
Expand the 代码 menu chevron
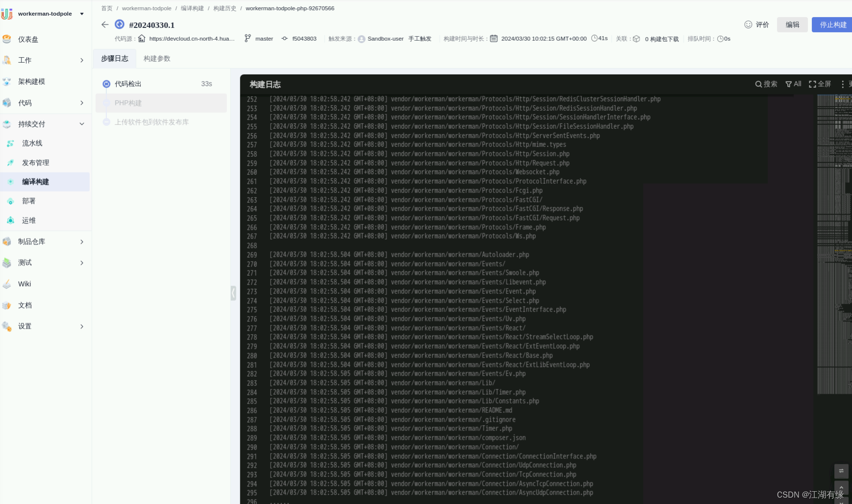point(82,103)
